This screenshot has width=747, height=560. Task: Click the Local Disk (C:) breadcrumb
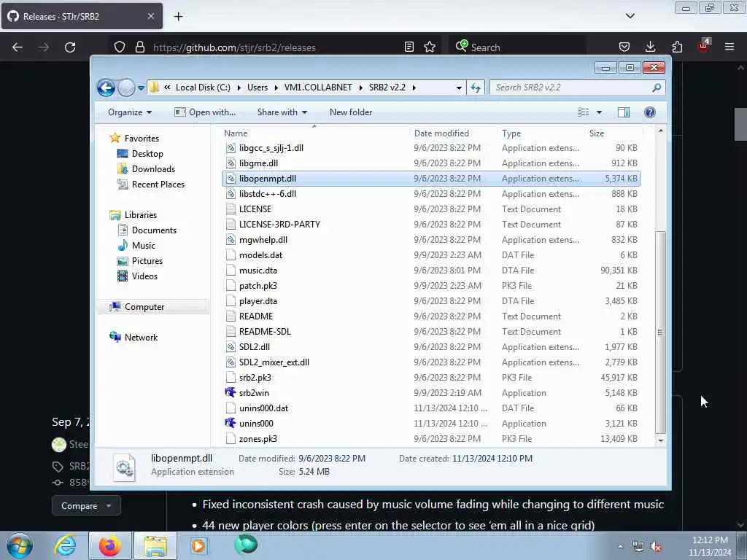[x=203, y=87]
